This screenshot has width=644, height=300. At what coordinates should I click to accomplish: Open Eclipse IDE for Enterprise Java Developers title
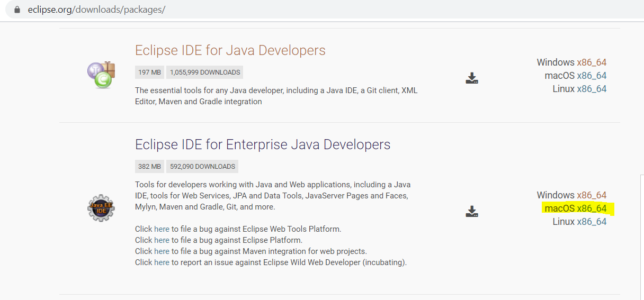[x=263, y=144]
